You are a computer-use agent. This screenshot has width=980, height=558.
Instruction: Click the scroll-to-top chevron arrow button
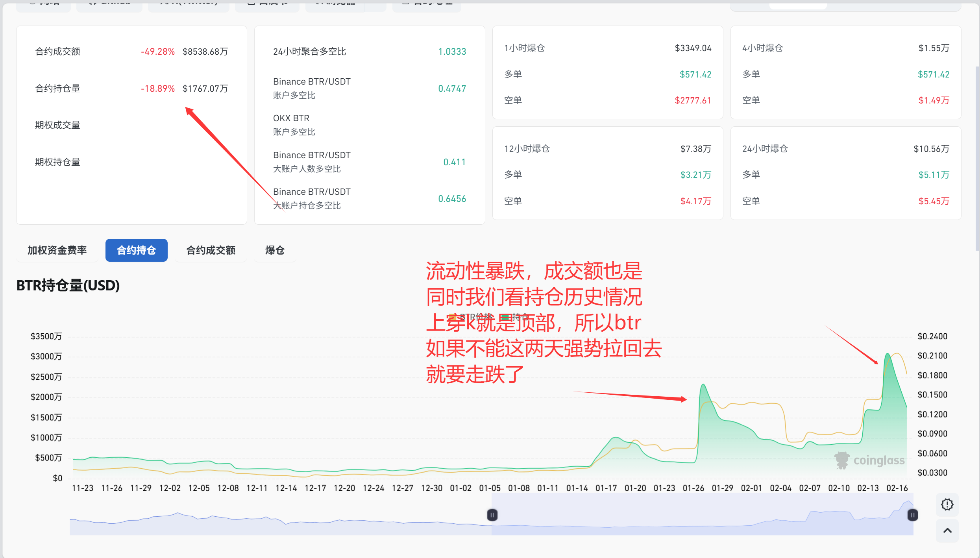pyautogui.click(x=947, y=530)
